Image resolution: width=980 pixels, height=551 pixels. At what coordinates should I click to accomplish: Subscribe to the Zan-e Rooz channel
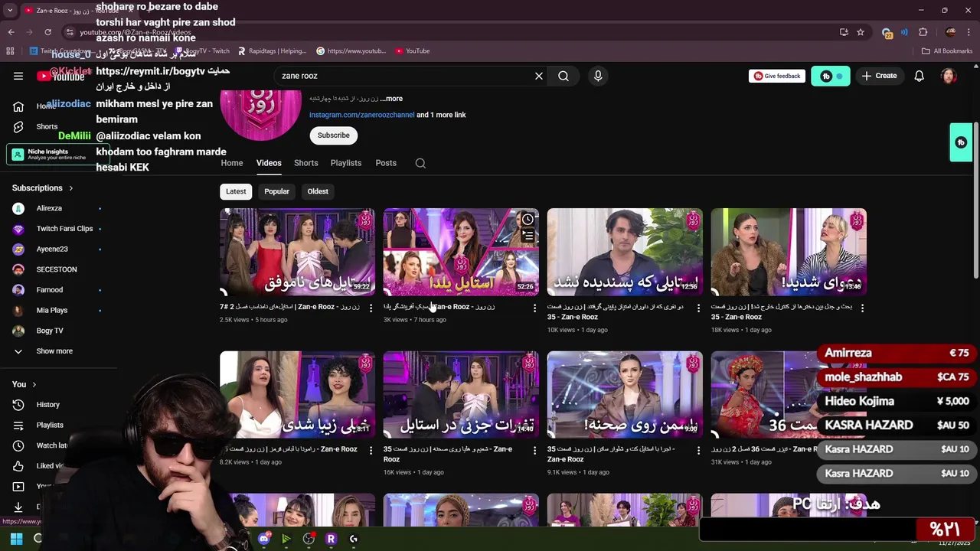334,135
